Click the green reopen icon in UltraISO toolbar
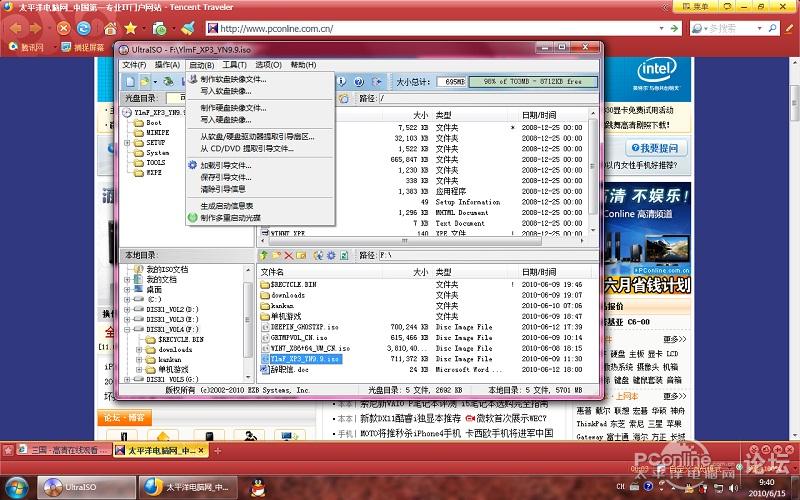Image resolution: width=800 pixels, height=500 pixels. 168,82
